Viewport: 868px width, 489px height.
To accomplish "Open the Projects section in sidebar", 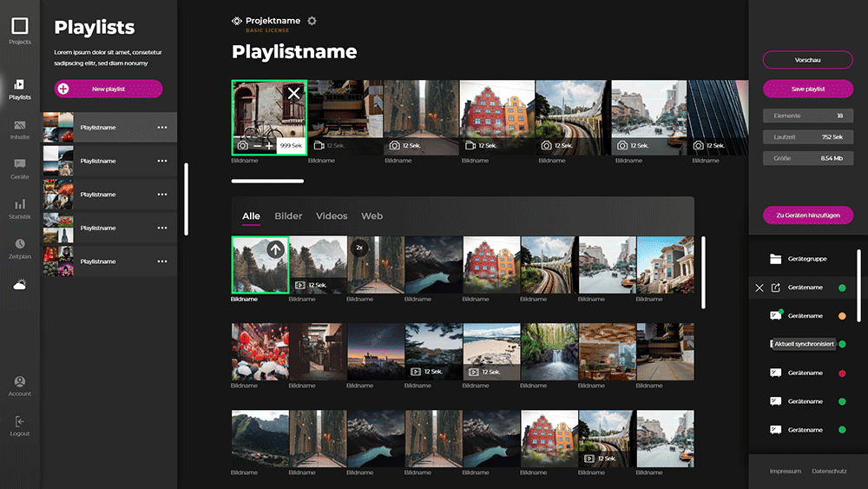I will (x=19, y=31).
